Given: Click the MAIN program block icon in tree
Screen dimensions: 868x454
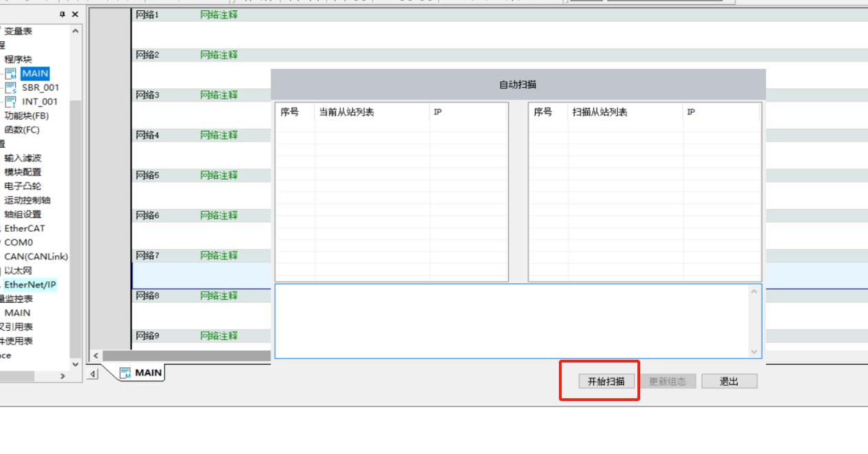Looking at the screenshot, I should tap(10, 74).
